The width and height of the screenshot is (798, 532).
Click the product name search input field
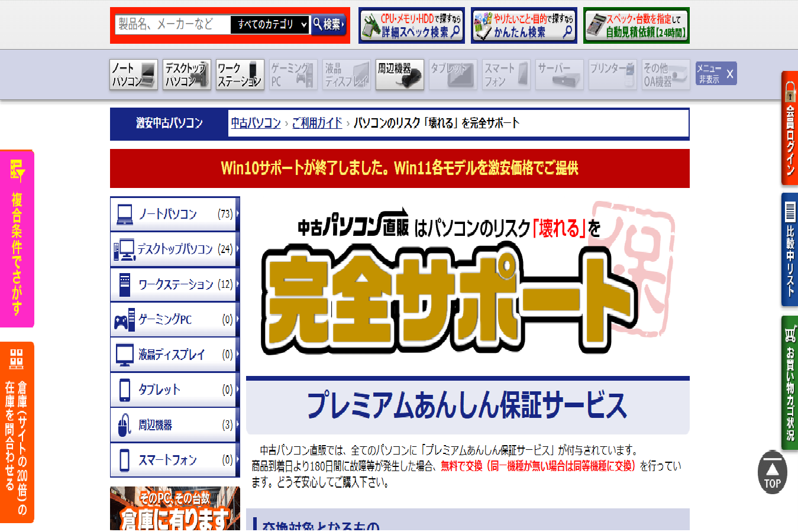[x=172, y=25]
